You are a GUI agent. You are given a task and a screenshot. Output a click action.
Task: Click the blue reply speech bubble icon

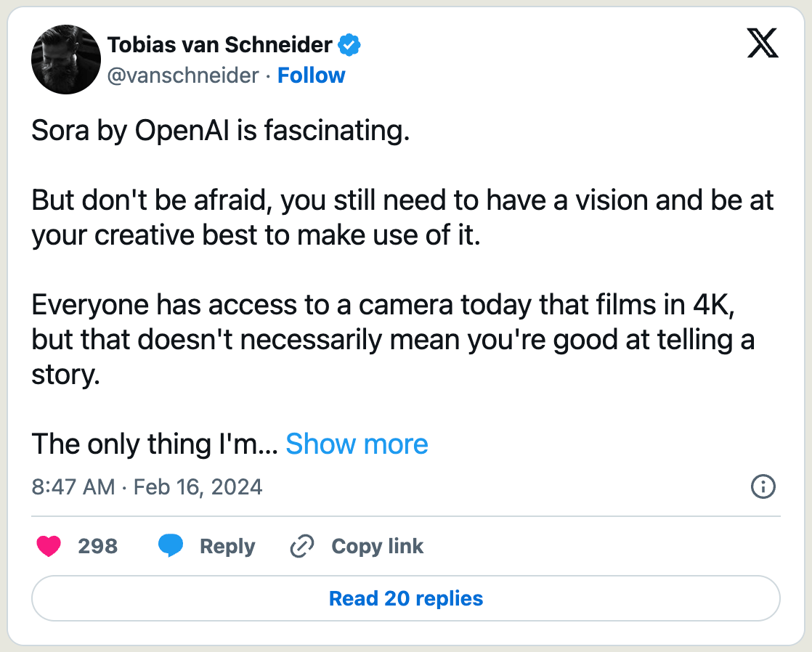171,546
